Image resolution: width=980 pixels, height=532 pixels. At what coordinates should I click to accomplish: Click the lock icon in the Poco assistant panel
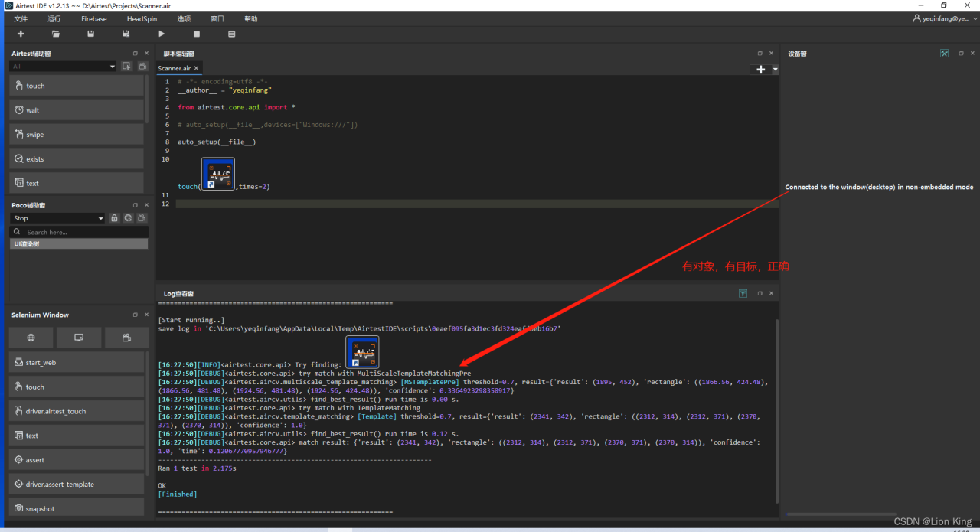point(114,218)
